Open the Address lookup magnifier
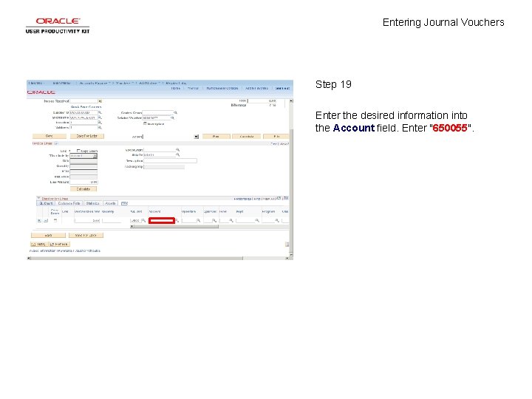This screenshot has height=399, width=532. coord(100,128)
